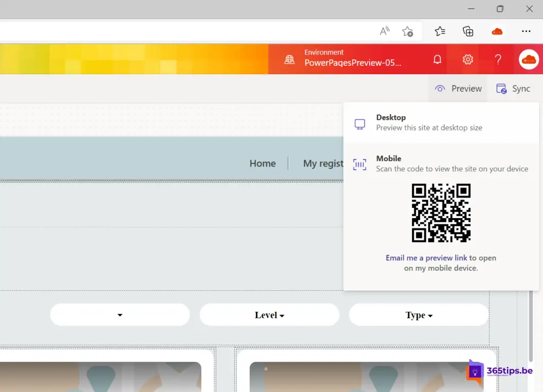Screen dimensions: 543x392
Task: Expand the Type dropdown filter
Action: (418, 315)
